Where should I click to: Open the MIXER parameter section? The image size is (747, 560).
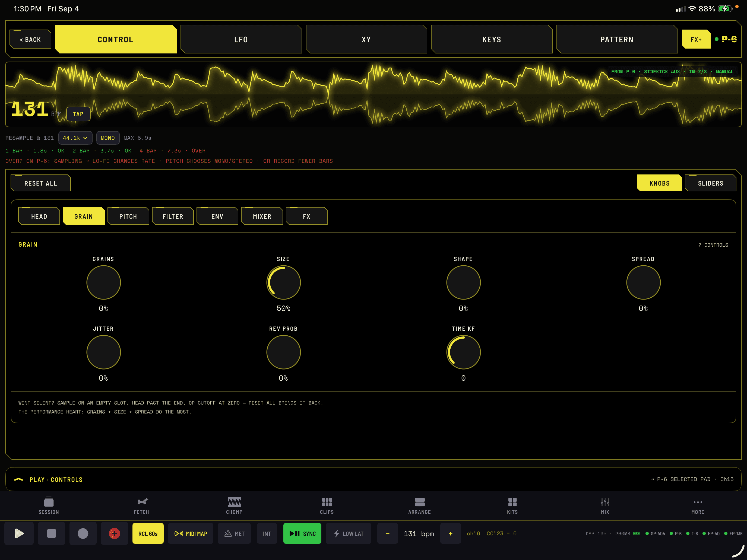(x=262, y=216)
